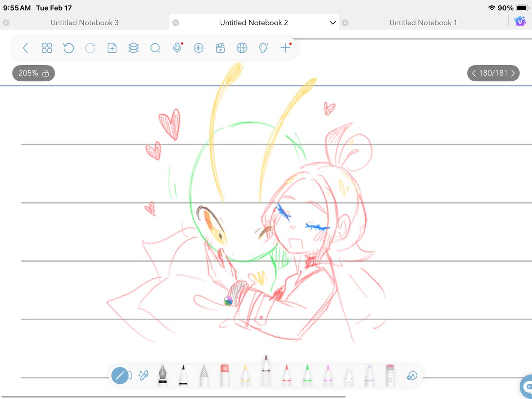This screenshot has width=532, height=399.
Task: Switch to Untitled Notebook 1 tab
Action: point(423,23)
